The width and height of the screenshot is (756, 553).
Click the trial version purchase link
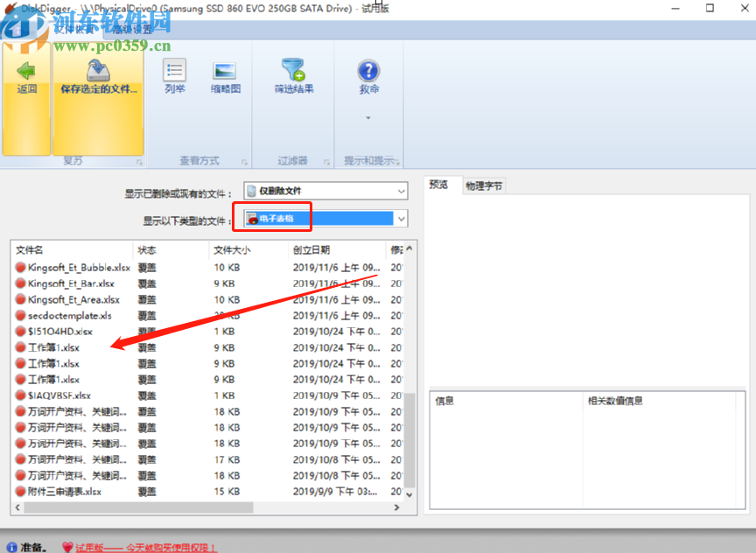pos(145,547)
